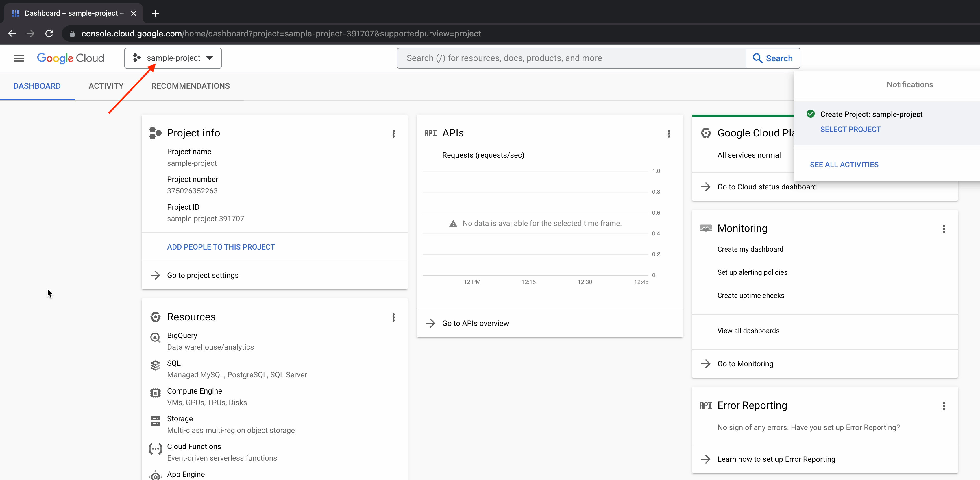This screenshot has width=980, height=480.
Task: Open the Monitoring card options menu
Action: point(944,229)
